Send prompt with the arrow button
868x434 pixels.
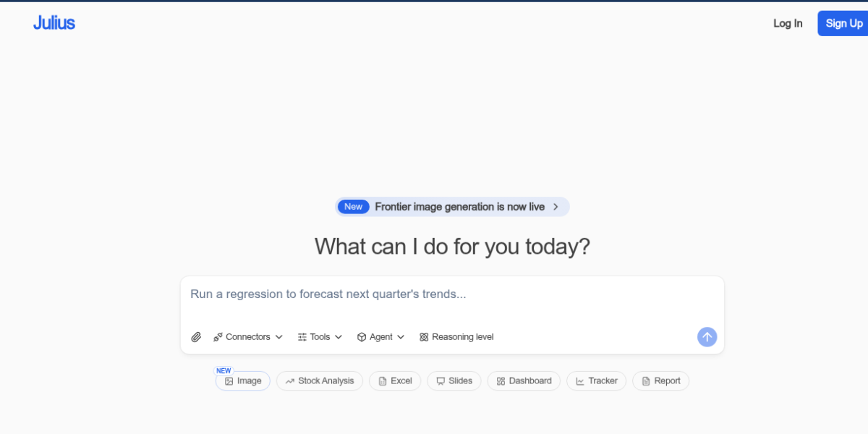pyautogui.click(x=707, y=337)
